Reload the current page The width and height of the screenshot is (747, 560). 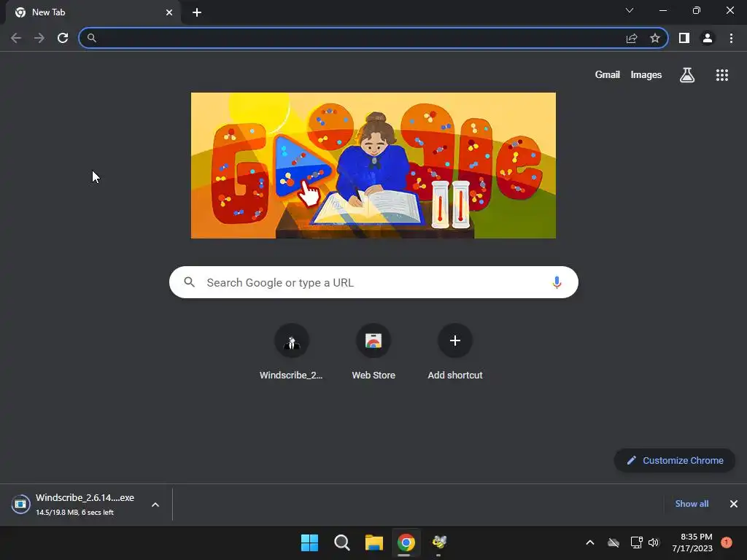pyautogui.click(x=63, y=38)
